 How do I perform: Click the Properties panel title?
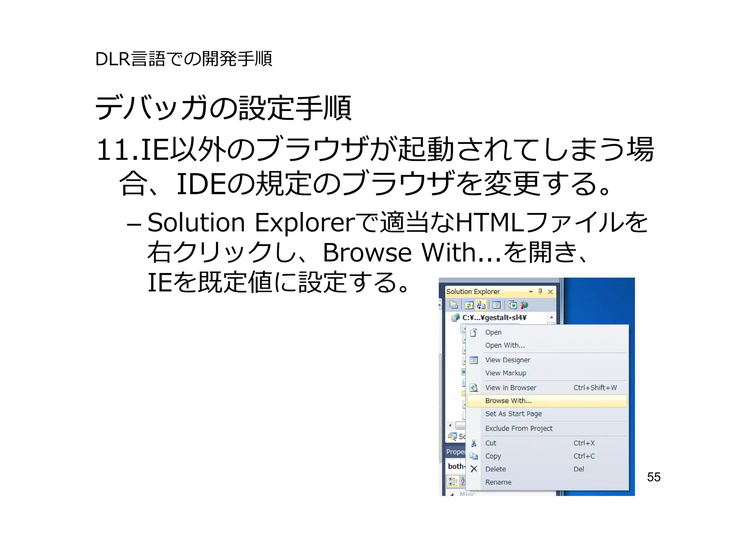coord(456,452)
